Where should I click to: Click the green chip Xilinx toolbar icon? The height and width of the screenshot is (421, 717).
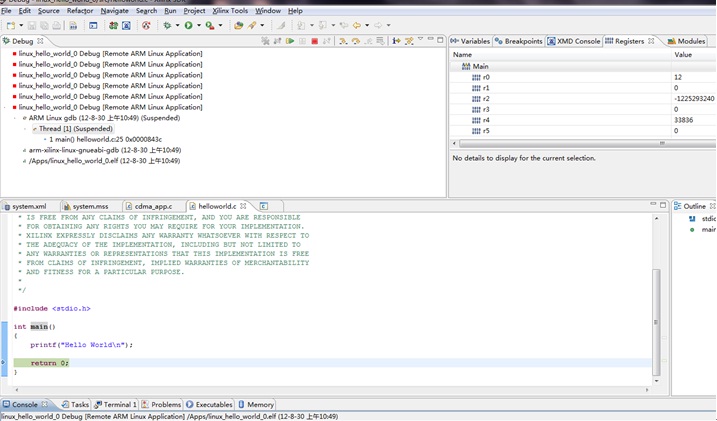click(113, 26)
